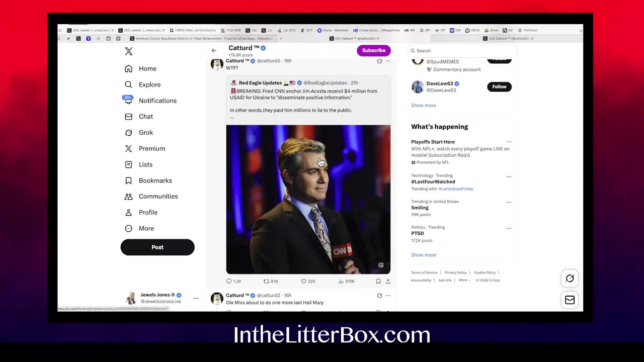Open the NYT bookmark
This screenshot has height=362, width=644.
306,30
